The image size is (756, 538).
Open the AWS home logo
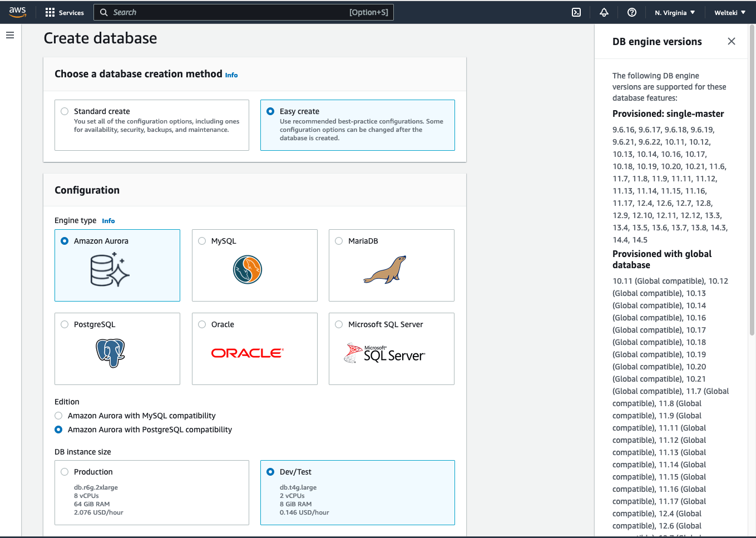click(x=18, y=12)
